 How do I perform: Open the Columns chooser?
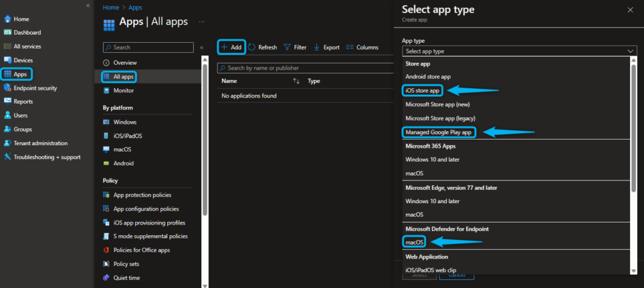(362, 47)
